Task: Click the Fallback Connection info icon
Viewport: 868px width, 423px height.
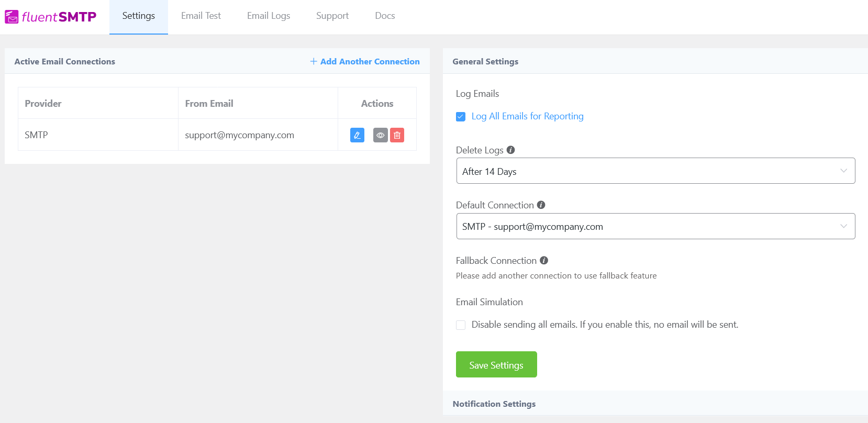Action: click(544, 260)
